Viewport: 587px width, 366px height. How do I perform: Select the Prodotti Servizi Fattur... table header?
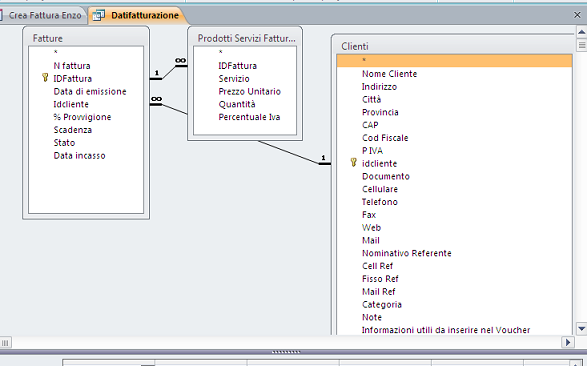245,38
